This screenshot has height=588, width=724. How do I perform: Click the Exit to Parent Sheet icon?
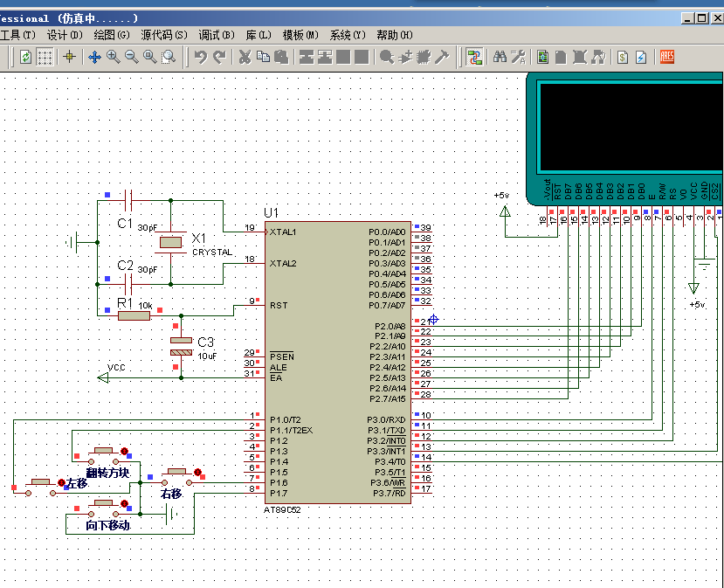[598, 57]
